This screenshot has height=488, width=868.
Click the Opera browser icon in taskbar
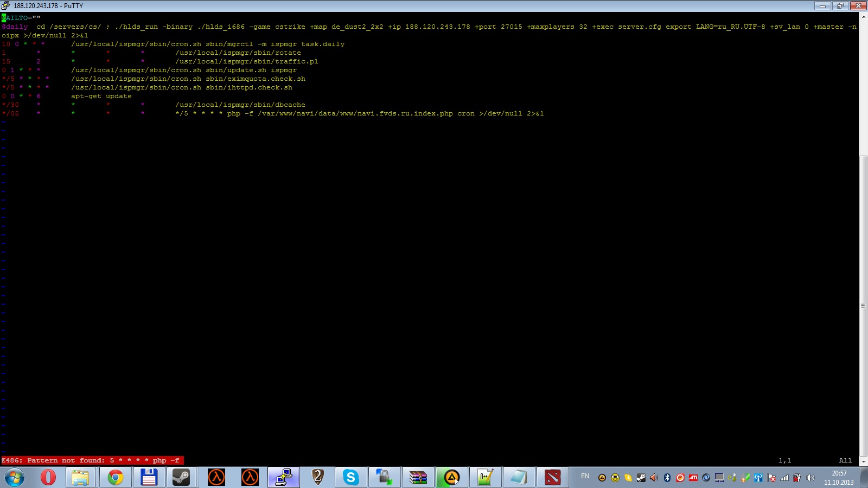[x=48, y=477]
